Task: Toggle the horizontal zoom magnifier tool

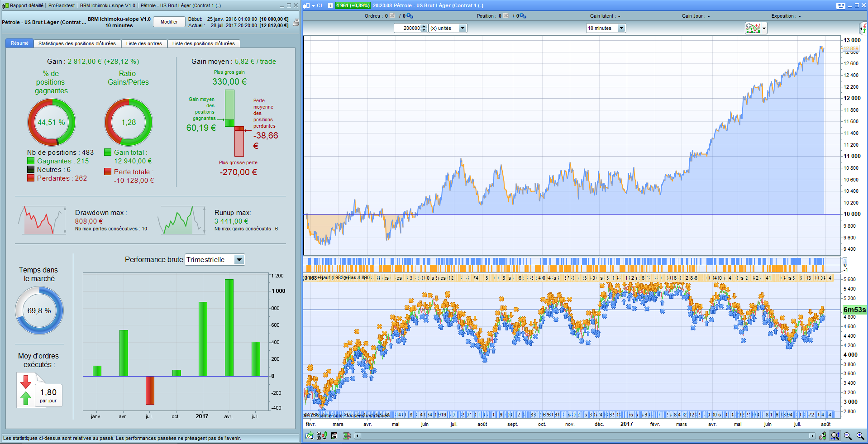Action: coord(835,436)
